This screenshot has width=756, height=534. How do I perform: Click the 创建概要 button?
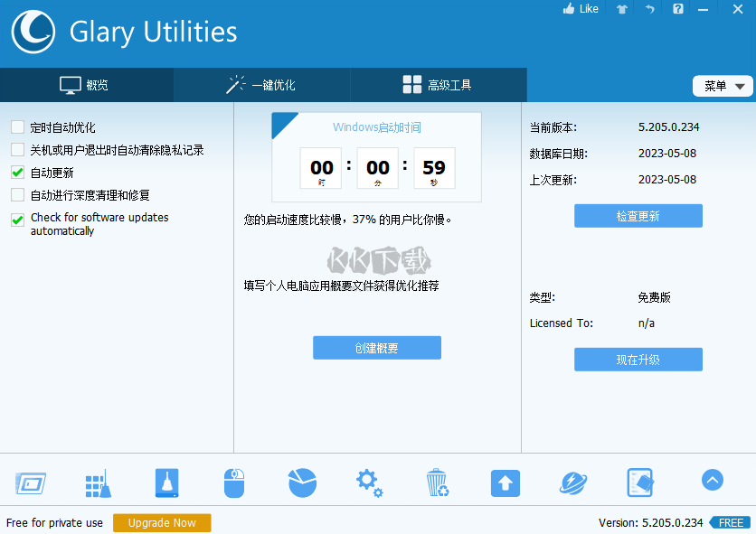tap(376, 348)
